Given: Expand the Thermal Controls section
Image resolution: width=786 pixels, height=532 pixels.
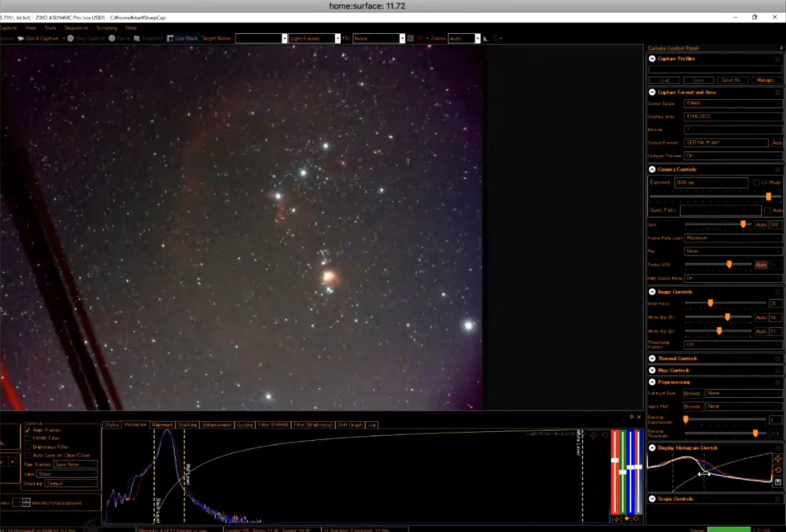Looking at the screenshot, I should 652,359.
